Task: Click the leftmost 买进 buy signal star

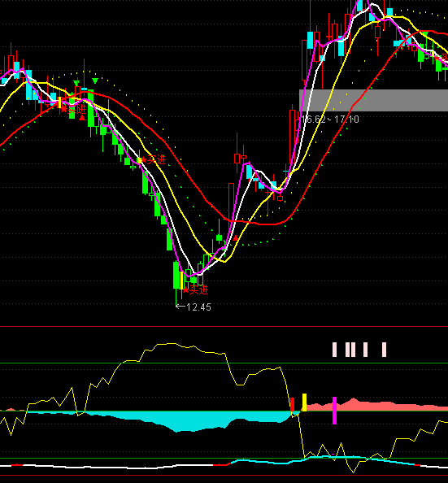Action: point(63,109)
